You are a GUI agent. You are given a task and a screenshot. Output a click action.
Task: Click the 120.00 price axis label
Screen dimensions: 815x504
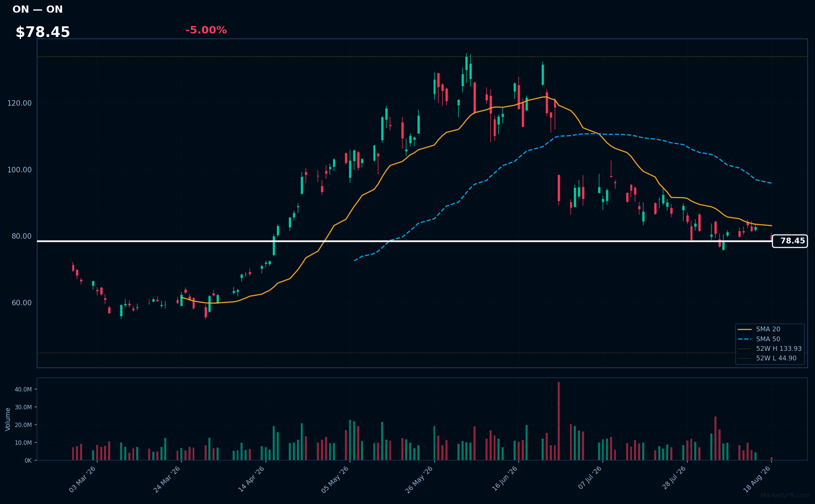(20, 103)
